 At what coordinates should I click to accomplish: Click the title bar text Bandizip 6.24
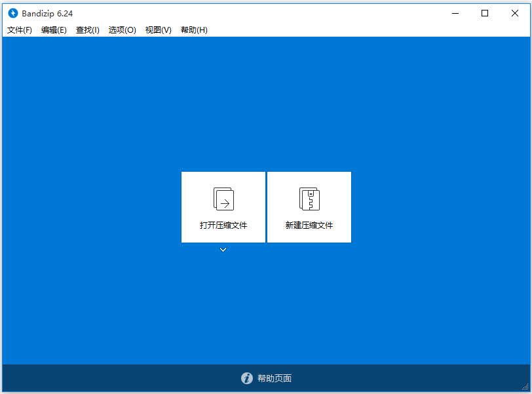point(46,12)
